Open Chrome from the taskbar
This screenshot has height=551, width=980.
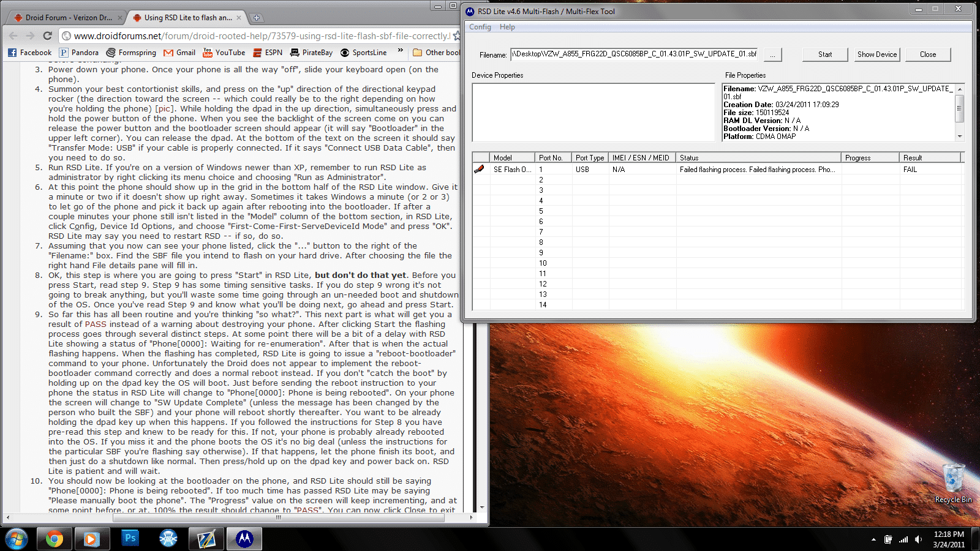(x=54, y=539)
